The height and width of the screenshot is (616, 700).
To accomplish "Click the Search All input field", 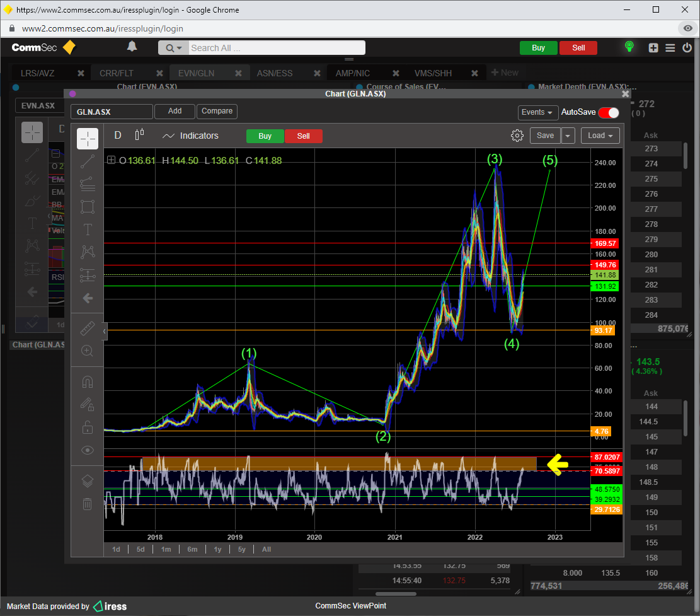I will (276, 48).
